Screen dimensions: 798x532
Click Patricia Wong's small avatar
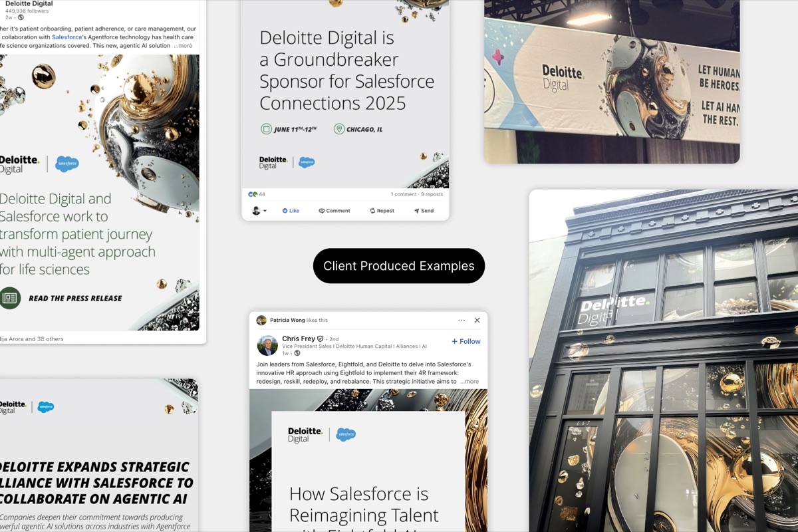pyautogui.click(x=261, y=320)
